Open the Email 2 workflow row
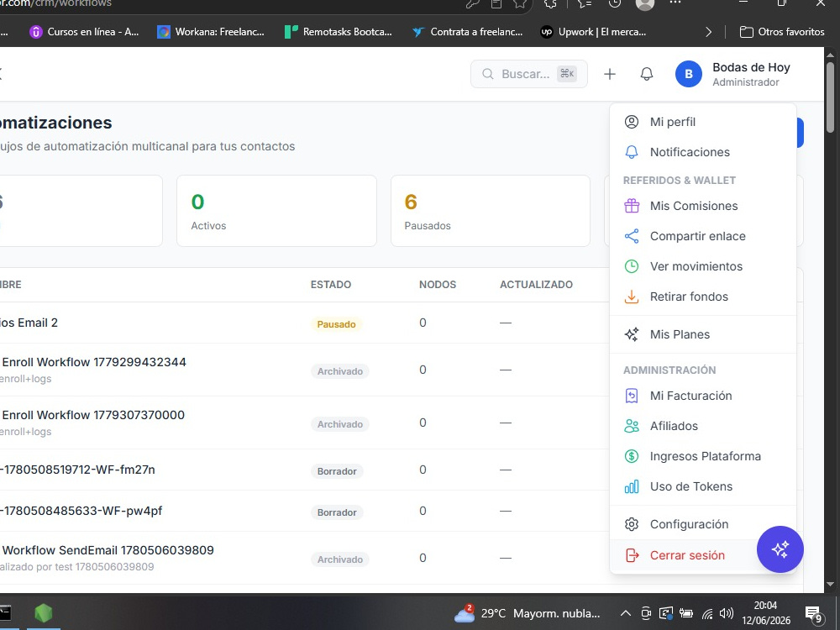The image size is (840, 630). (304, 323)
